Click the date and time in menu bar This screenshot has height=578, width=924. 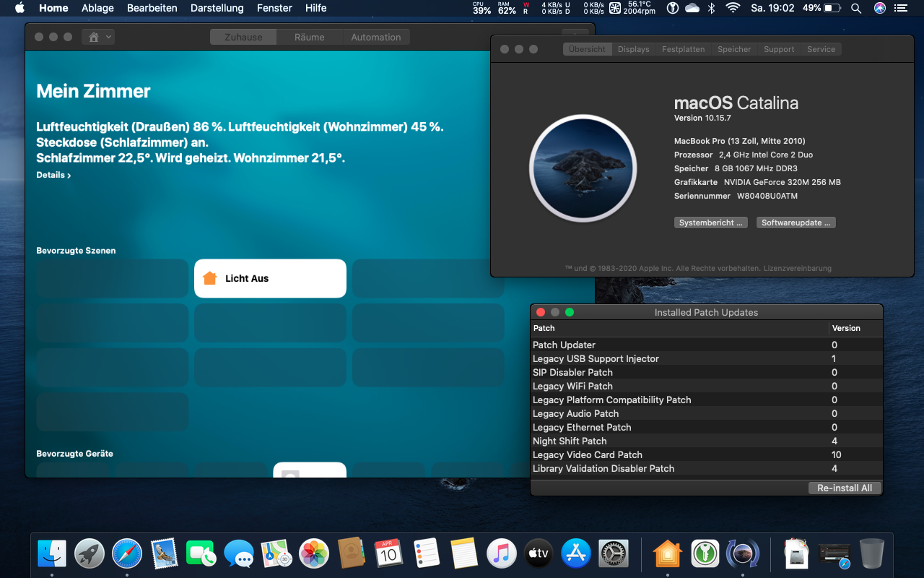(x=772, y=8)
